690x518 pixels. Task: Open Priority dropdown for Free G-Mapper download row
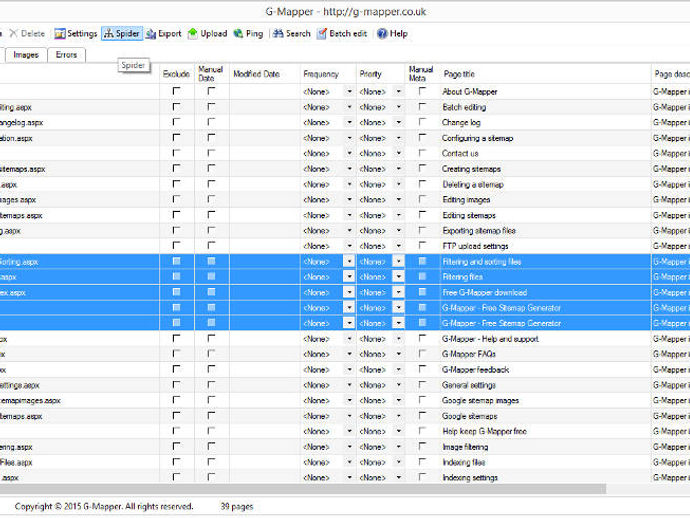398,292
